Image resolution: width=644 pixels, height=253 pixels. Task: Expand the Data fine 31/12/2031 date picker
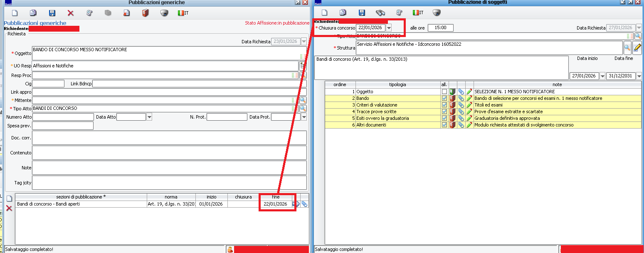639,76
